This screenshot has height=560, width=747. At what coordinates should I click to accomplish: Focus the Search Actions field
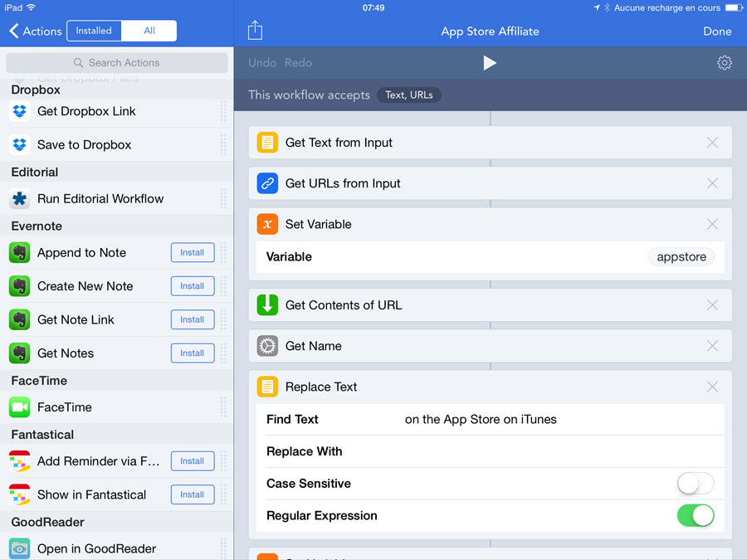pos(117,62)
